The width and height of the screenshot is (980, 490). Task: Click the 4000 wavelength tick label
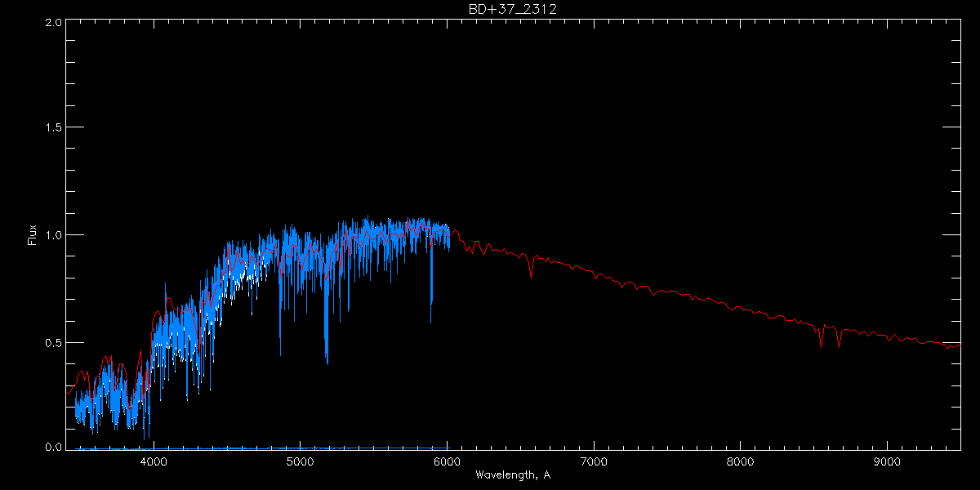click(154, 461)
